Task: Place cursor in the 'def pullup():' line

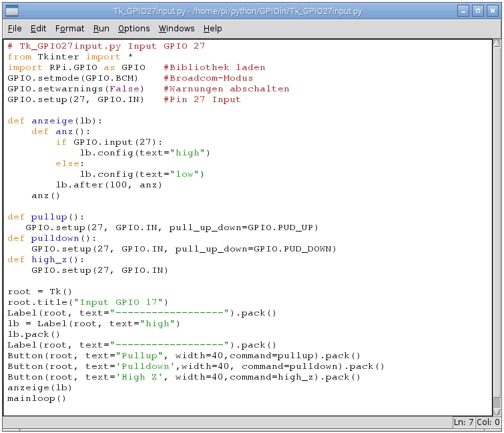Action: 46,217
